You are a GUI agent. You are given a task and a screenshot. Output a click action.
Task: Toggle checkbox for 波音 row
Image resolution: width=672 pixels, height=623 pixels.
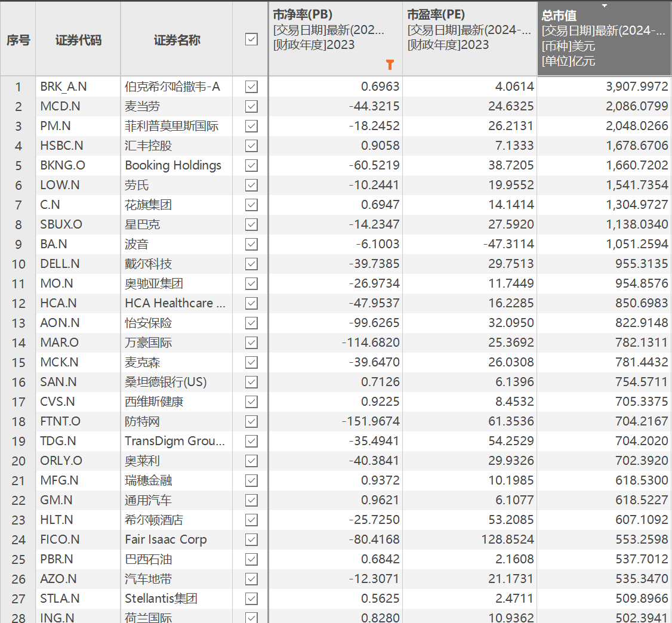click(x=252, y=244)
